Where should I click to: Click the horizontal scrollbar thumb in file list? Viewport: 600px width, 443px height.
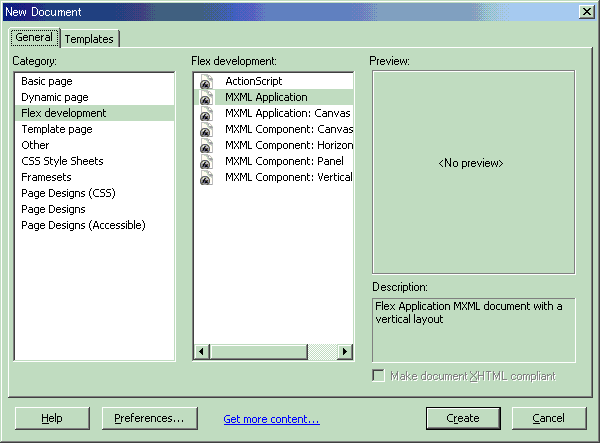[258, 351]
